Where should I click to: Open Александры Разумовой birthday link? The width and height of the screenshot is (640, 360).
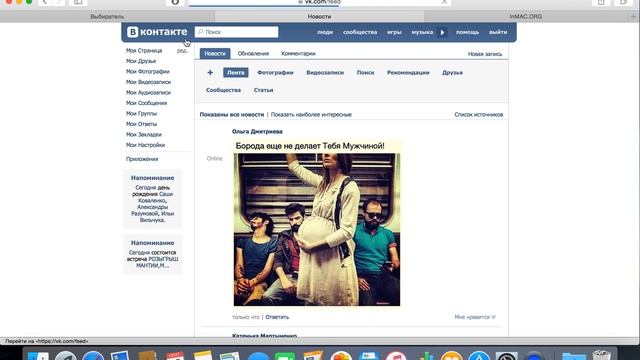(150, 210)
